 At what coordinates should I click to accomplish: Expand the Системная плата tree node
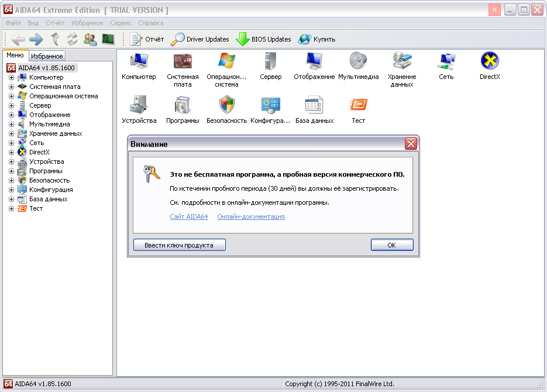coord(11,87)
